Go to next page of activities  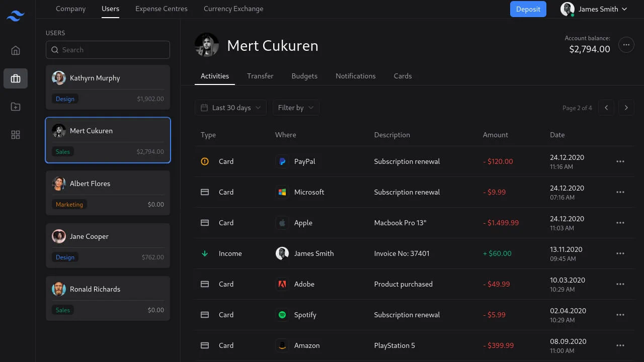pos(626,108)
